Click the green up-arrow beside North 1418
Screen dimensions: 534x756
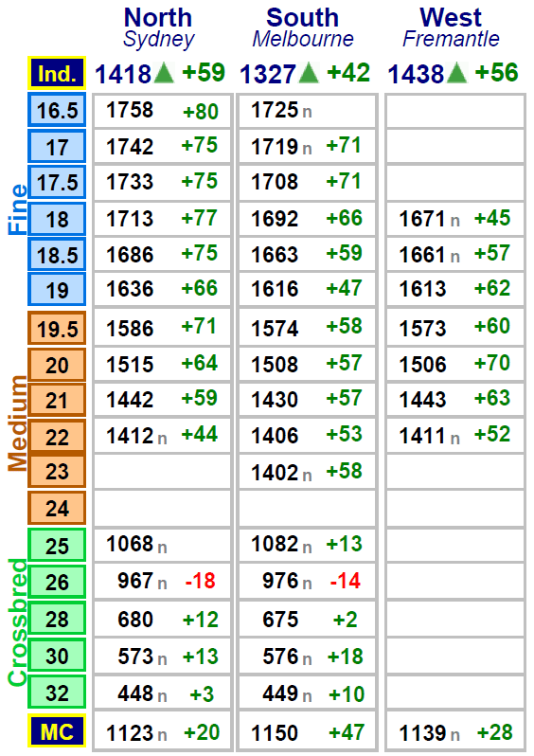click(x=164, y=73)
